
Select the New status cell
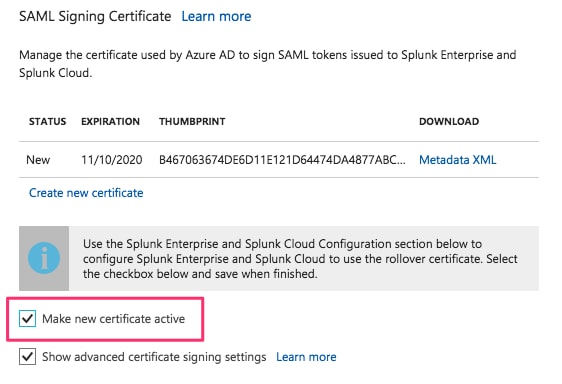38,160
